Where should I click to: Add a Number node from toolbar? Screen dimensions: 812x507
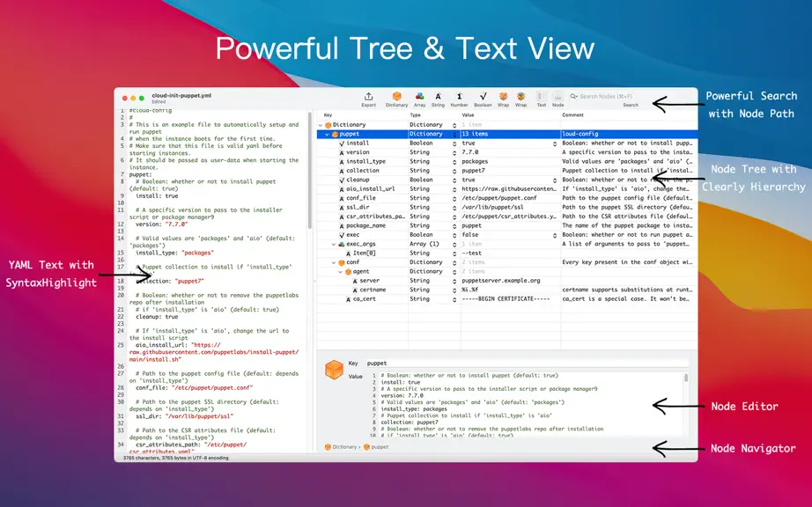coord(459,99)
